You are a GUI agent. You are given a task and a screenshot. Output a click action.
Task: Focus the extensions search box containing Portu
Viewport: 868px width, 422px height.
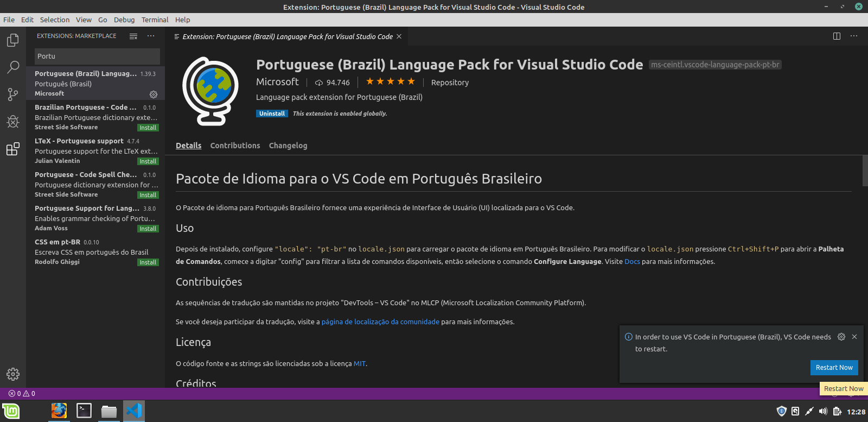coord(97,56)
